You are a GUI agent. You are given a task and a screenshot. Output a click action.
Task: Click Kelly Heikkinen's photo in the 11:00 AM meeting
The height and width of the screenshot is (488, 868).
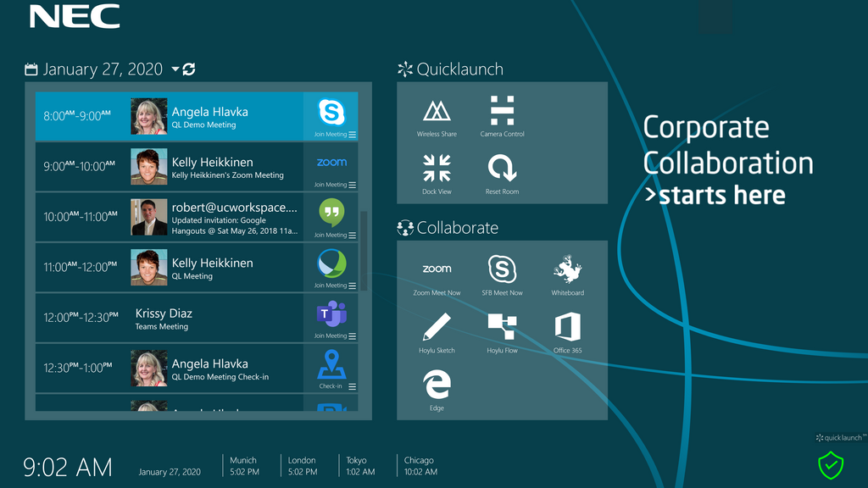click(149, 267)
